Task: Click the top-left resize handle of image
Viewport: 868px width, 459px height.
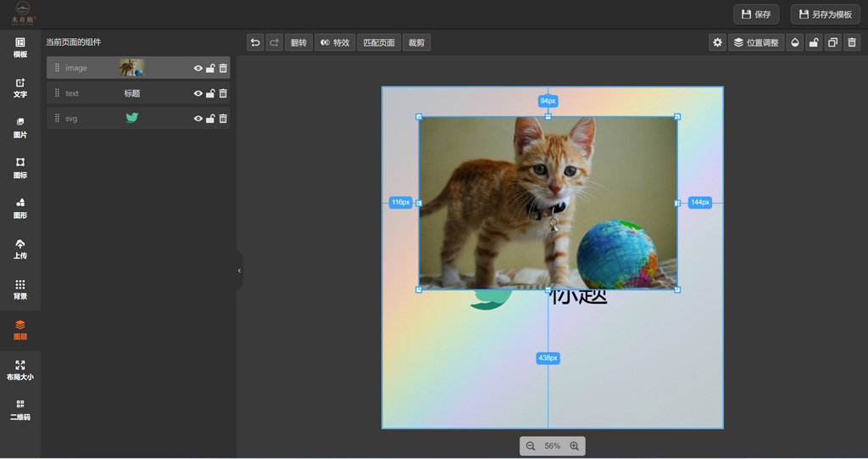Action: point(419,117)
